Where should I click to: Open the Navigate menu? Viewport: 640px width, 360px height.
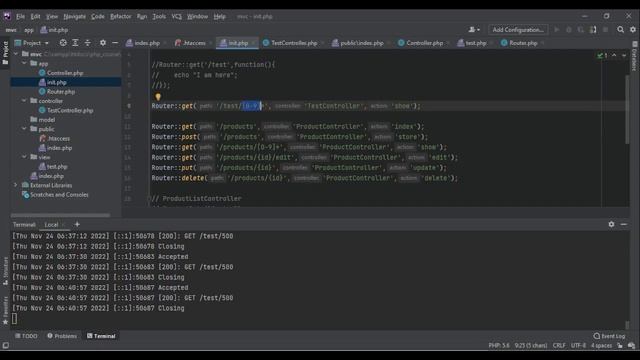click(x=74, y=17)
